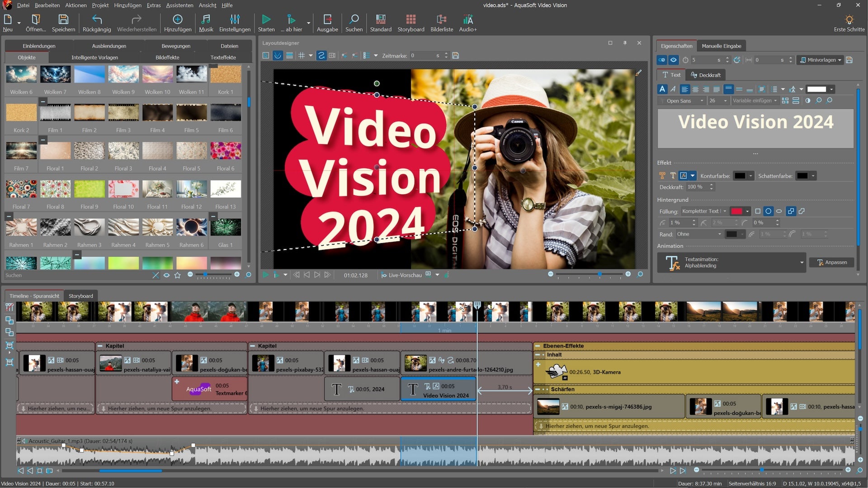Click the italic text icon
Screen dimensions: 868x488
pos(673,89)
